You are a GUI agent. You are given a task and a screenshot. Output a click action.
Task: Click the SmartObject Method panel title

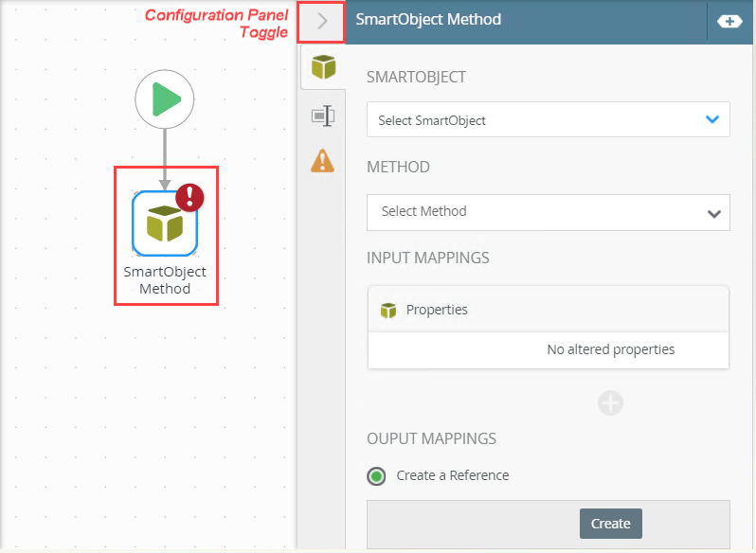tap(428, 20)
